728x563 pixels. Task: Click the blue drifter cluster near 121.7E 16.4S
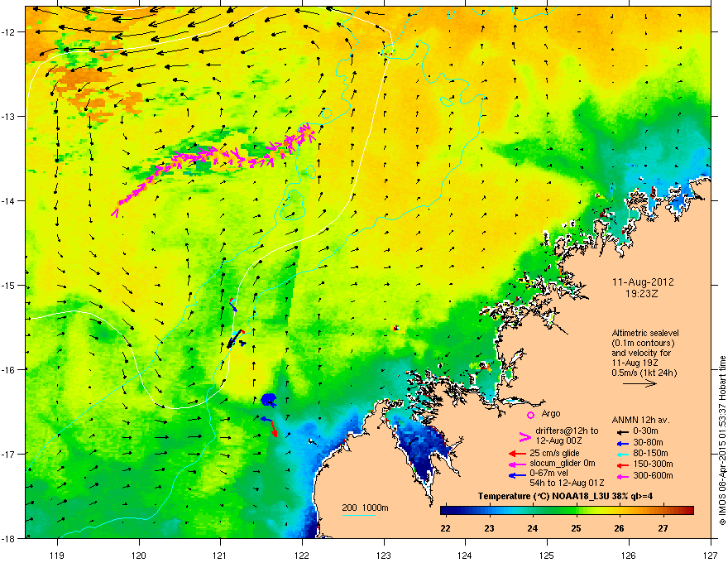268,400
